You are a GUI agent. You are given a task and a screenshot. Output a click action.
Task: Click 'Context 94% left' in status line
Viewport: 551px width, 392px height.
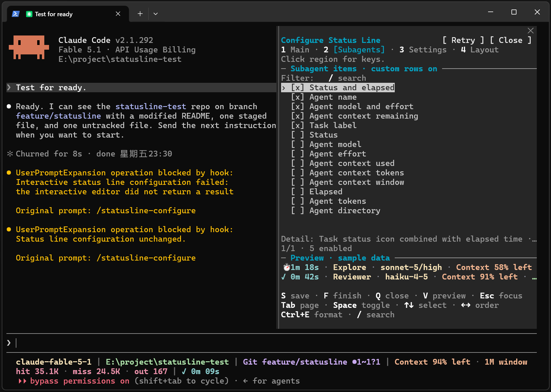[433, 362]
